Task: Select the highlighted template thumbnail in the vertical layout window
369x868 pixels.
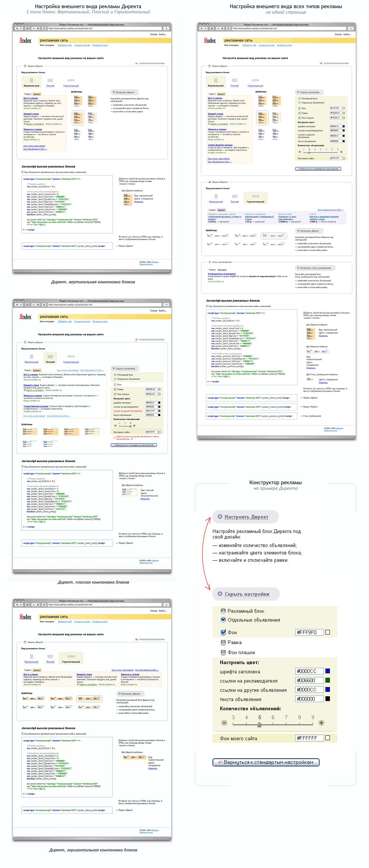Action: (78, 118)
